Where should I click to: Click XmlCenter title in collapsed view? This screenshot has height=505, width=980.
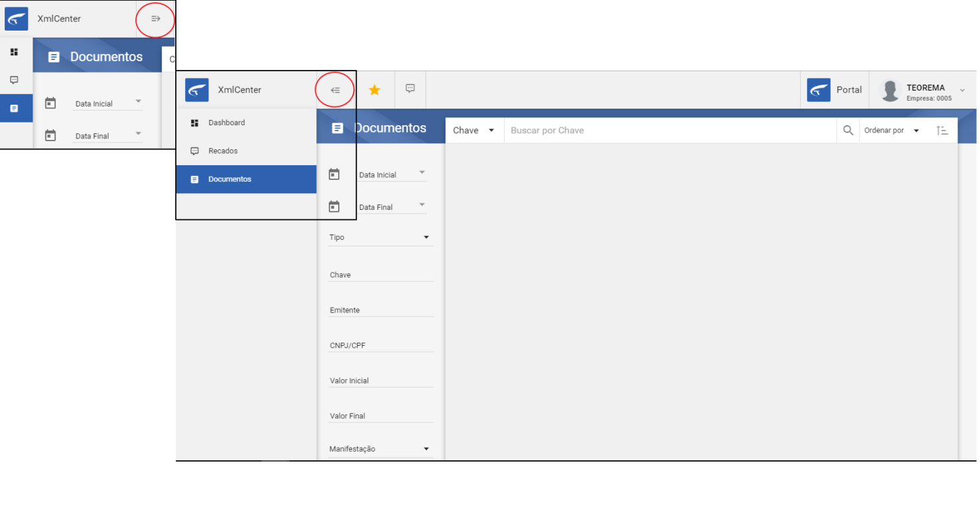pyautogui.click(x=59, y=19)
